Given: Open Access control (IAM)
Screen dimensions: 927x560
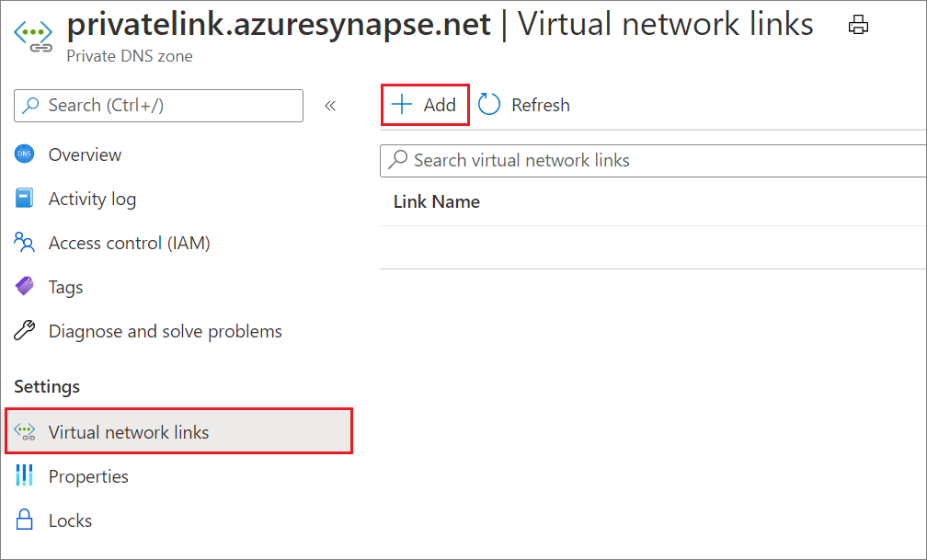Looking at the screenshot, I should 129,243.
